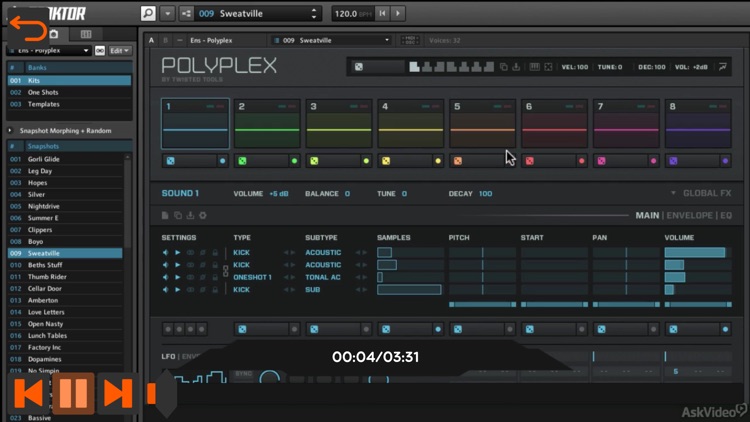
Task: Click the new file icon under Sound 1
Action: tap(165, 215)
